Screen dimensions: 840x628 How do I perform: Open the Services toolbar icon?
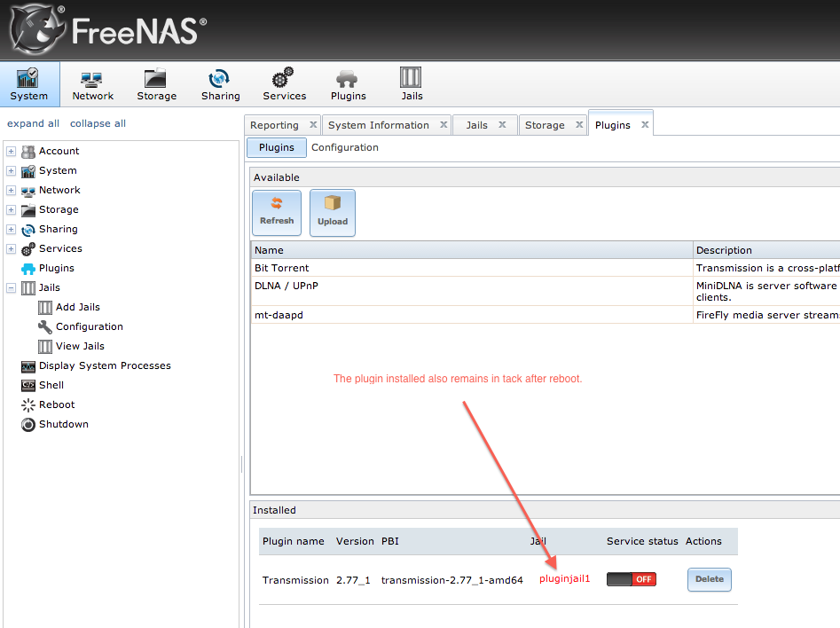point(284,84)
